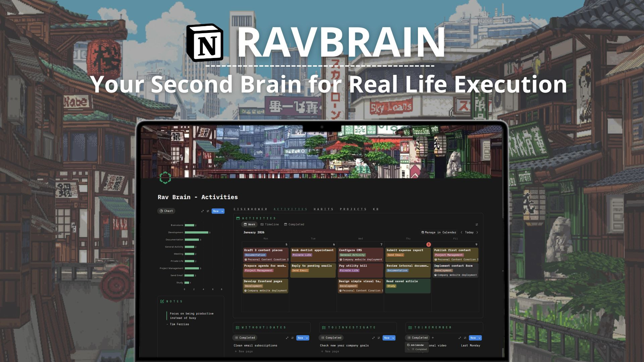Switch to the Timeline view tab

tap(270, 225)
